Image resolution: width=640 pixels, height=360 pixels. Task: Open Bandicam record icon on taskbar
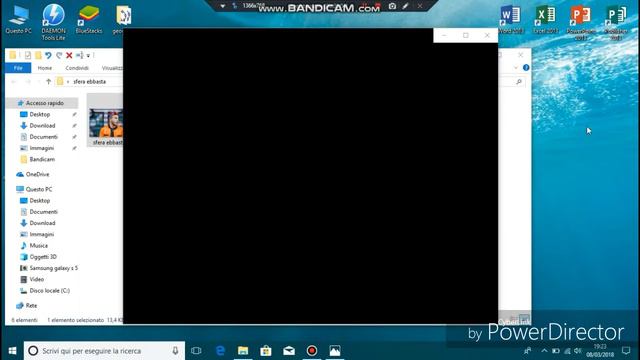pyautogui.click(x=312, y=351)
